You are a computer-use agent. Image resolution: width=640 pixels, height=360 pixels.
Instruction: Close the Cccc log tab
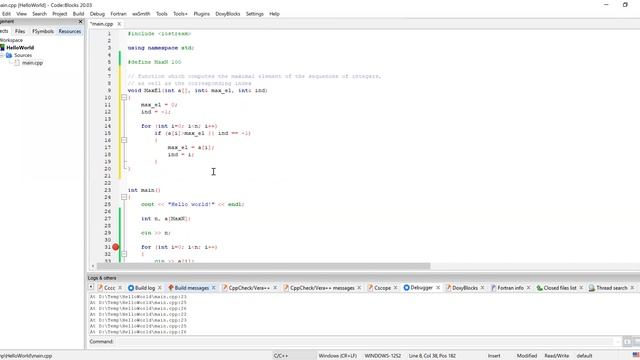(120, 288)
